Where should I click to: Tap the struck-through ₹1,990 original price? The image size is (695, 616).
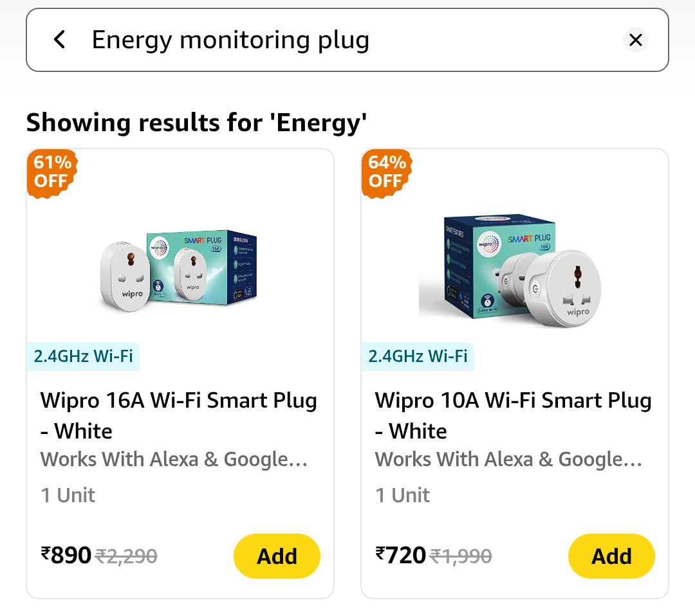click(x=461, y=556)
